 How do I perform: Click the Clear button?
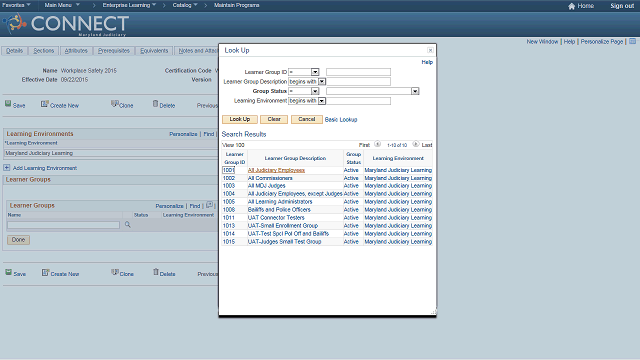coord(274,119)
